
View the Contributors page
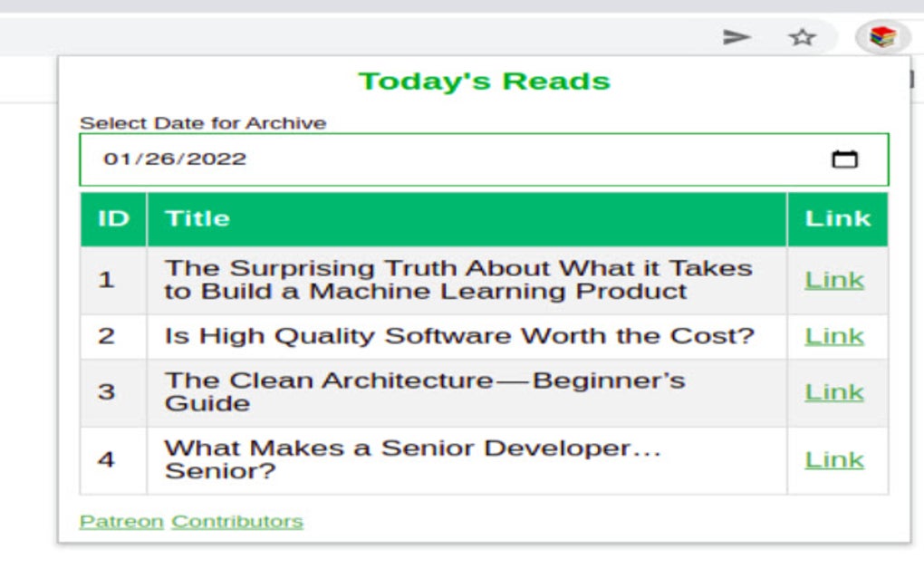pos(236,521)
